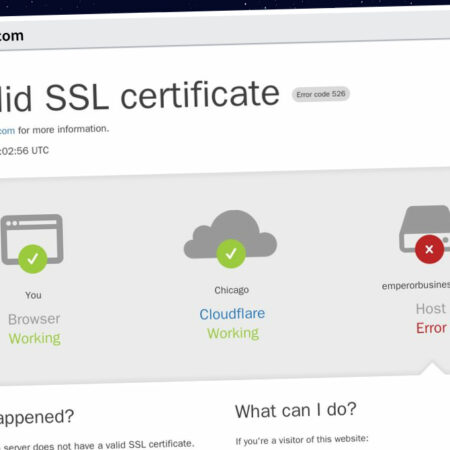
Task: Click the red 'Error' status text
Action: [x=431, y=328]
